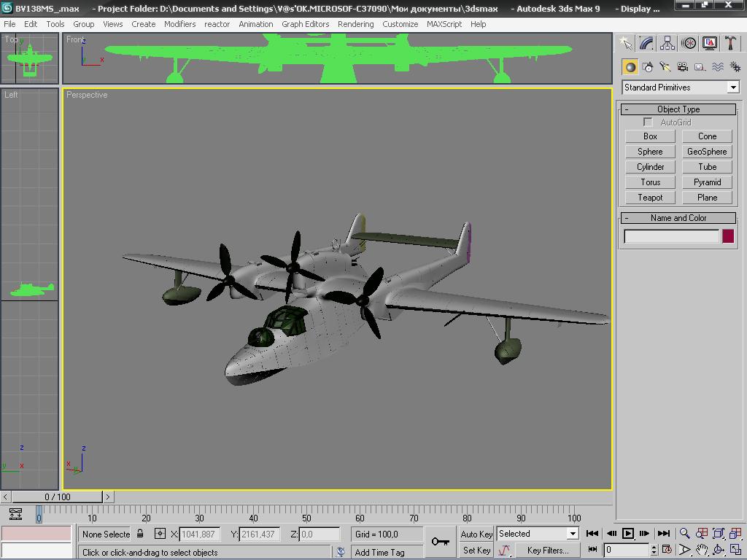Open the Modifiers menu
The width and height of the screenshot is (747, 560).
(179, 24)
